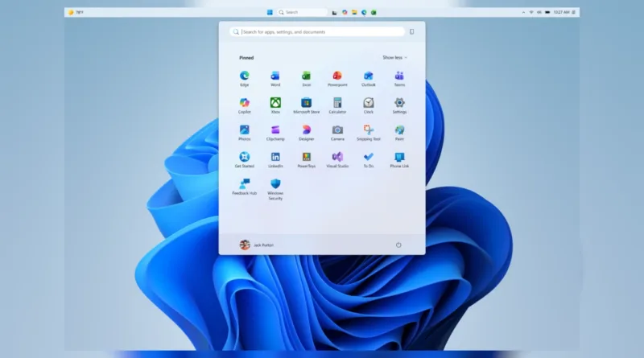Open File Explorer from the taskbar
The height and width of the screenshot is (358, 644).
(x=354, y=12)
